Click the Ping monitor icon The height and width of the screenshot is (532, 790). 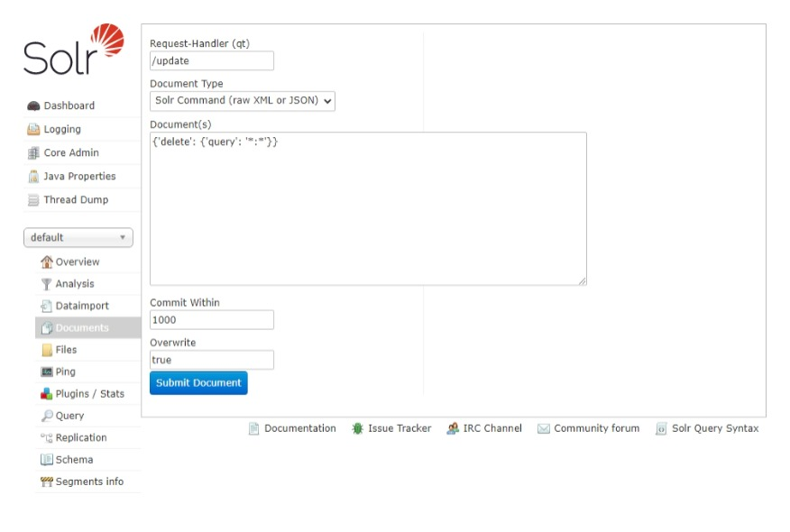(47, 371)
